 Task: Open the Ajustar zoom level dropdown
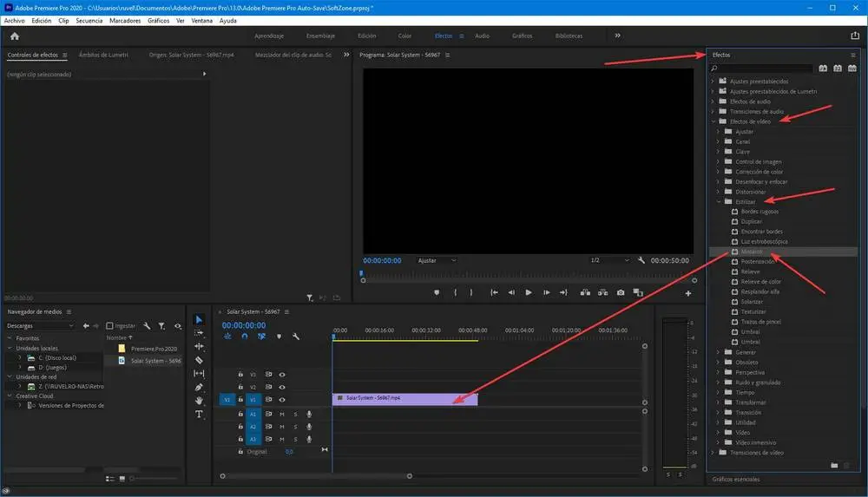pyautogui.click(x=437, y=260)
